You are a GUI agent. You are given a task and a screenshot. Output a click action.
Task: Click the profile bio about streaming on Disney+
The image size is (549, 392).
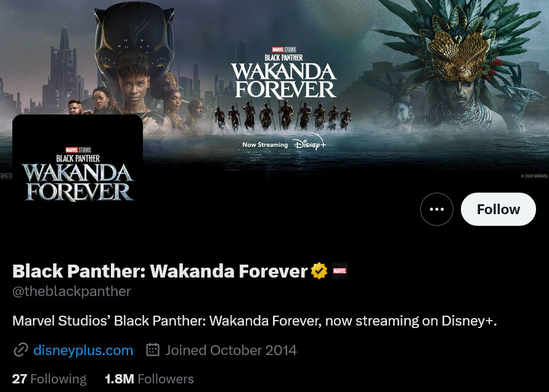click(254, 321)
